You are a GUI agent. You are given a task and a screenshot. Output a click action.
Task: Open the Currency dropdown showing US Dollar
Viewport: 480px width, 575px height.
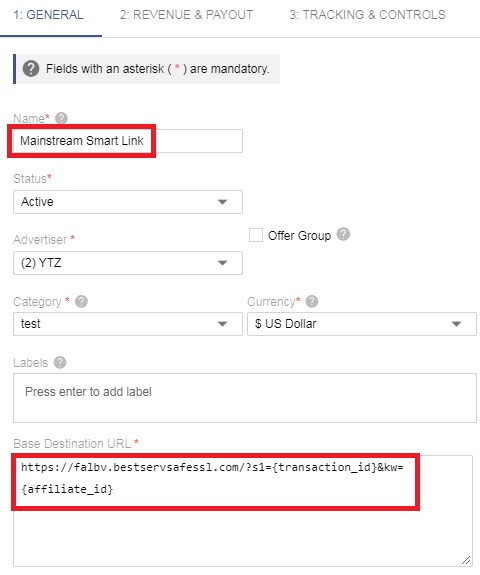(362, 324)
